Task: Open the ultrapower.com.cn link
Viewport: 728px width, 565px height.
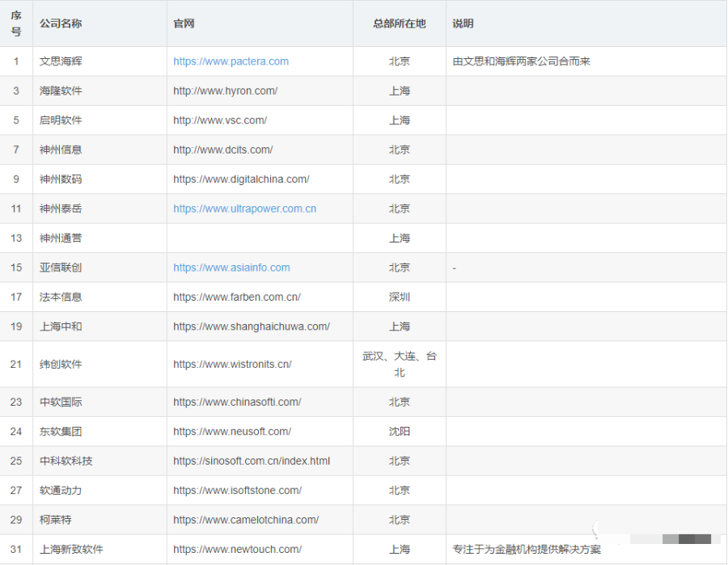Action: 244,209
